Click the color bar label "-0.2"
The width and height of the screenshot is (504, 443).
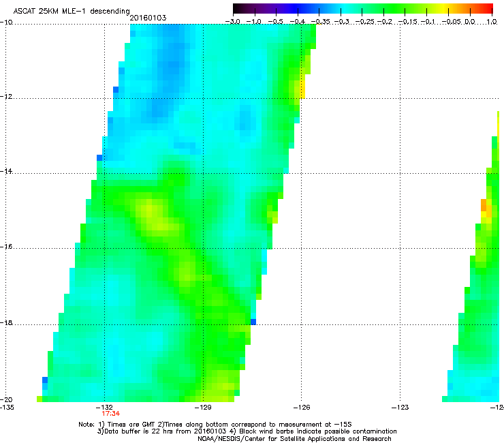coord(385,22)
